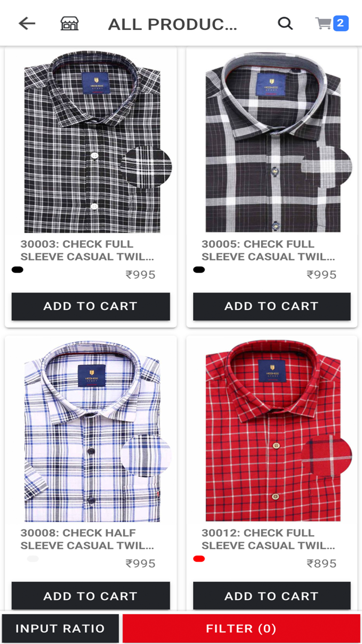This screenshot has width=362, height=644.
Task: Add shirt 30003 to cart
Action: (91, 306)
